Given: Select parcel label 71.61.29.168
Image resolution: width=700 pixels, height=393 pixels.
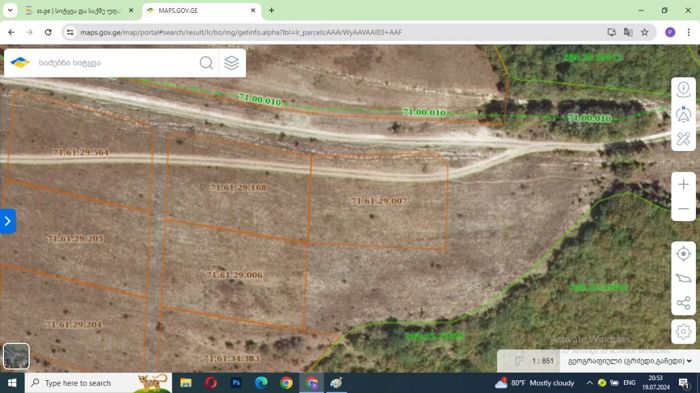Looking at the screenshot, I should click(238, 188).
